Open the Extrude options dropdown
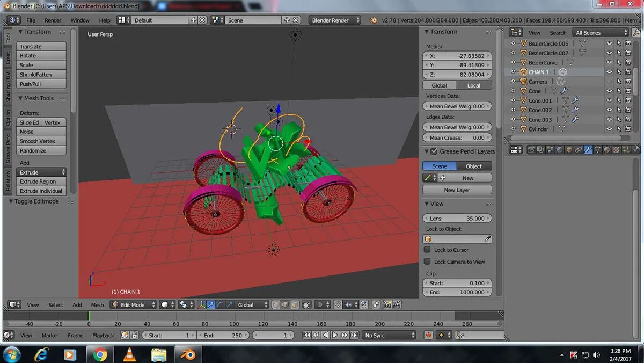 click(x=41, y=172)
